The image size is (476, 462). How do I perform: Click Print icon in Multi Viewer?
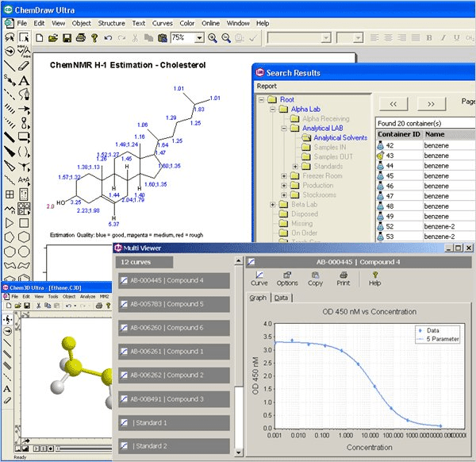pyautogui.click(x=343, y=279)
